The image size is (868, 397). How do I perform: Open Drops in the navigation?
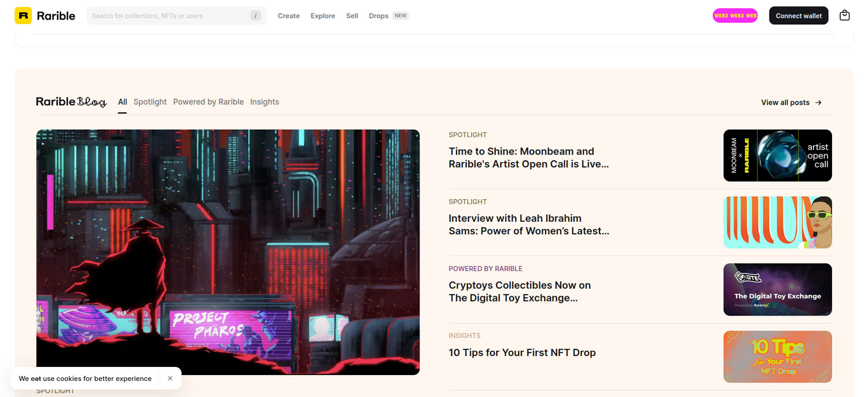pyautogui.click(x=378, y=16)
